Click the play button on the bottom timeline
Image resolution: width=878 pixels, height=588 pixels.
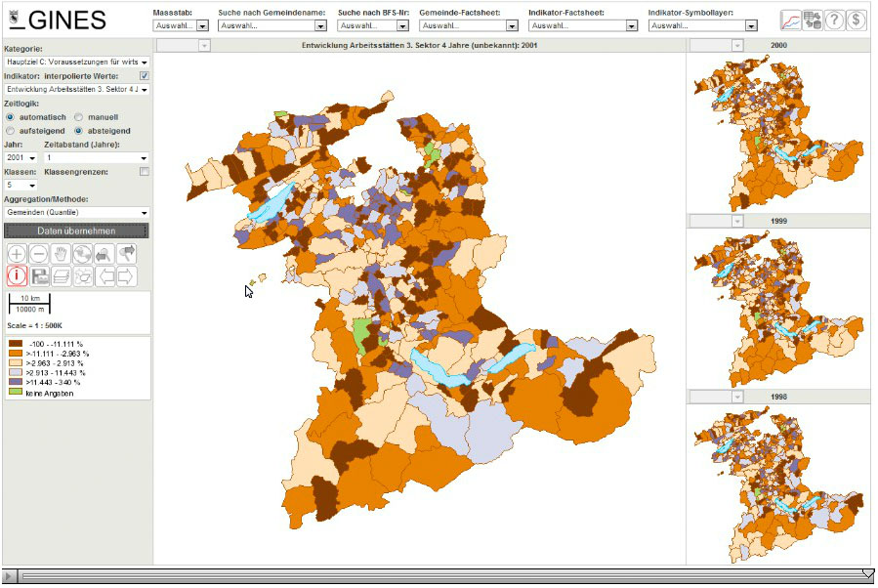(9, 575)
